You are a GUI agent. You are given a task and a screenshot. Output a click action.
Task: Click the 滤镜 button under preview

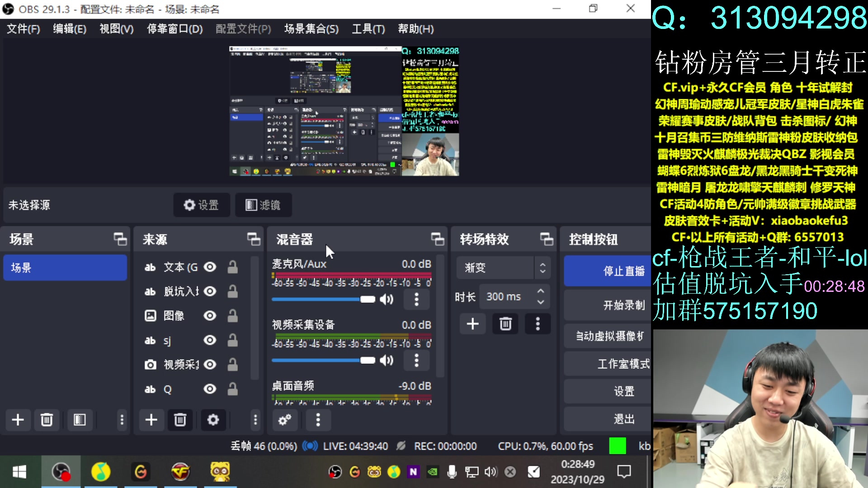pos(263,205)
